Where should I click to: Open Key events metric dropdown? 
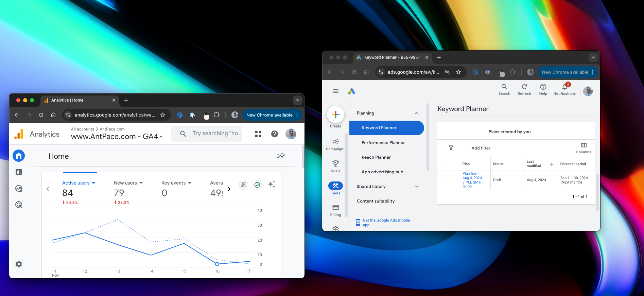click(176, 183)
